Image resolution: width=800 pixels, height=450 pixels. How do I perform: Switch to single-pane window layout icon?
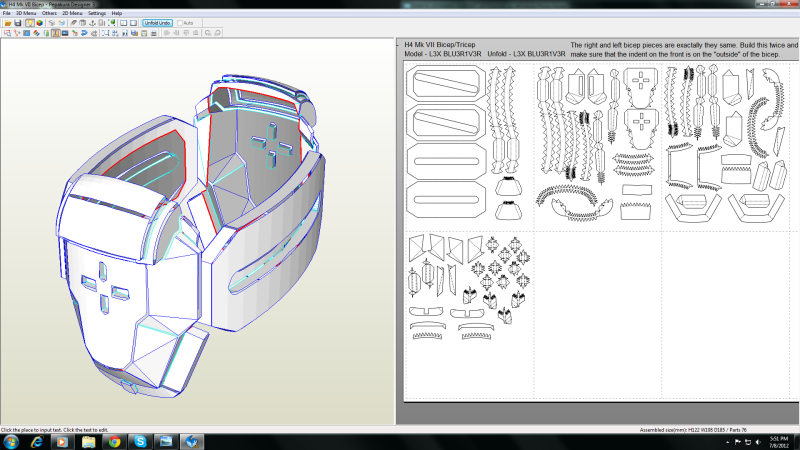click(x=133, y=23)
